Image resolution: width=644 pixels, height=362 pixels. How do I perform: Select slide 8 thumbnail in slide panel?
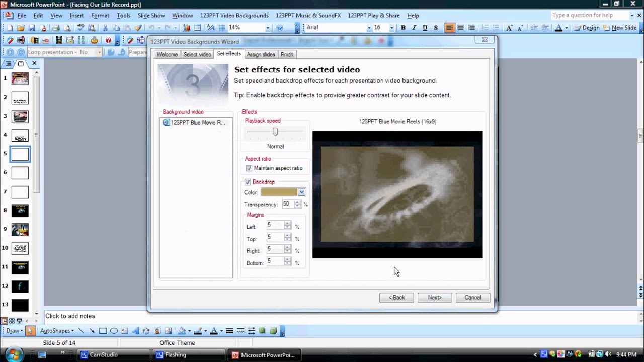[x=20, y=211]
